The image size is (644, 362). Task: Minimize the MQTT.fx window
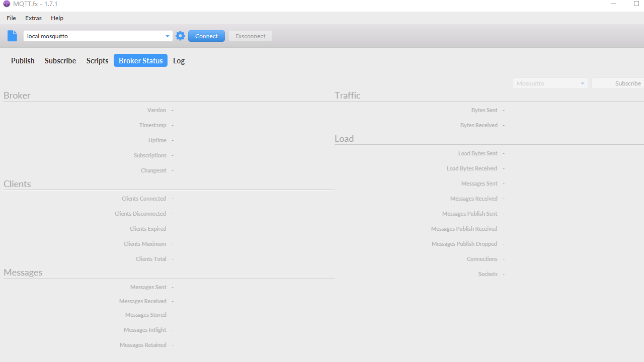click(x=613, y=4)
